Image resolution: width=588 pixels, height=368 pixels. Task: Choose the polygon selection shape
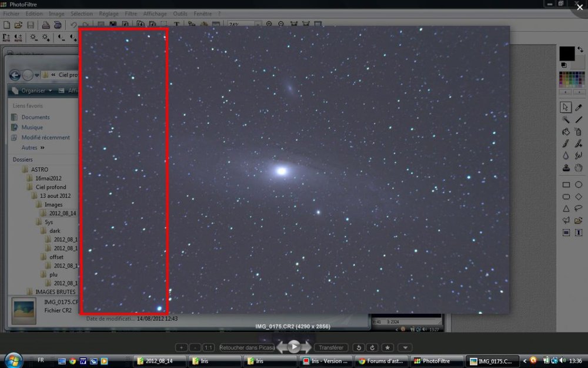point(566,220)
